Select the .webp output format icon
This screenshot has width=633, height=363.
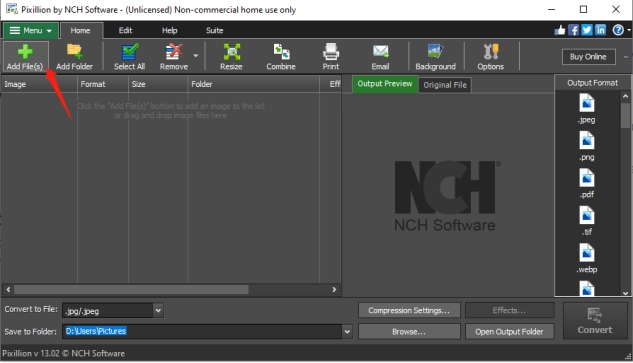click(587, 253)
